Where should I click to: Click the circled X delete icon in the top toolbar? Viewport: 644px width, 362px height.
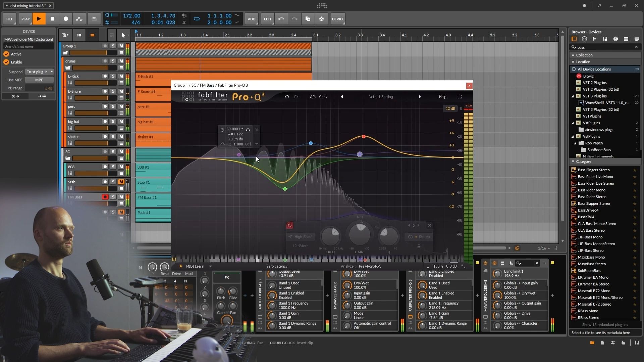321,19
